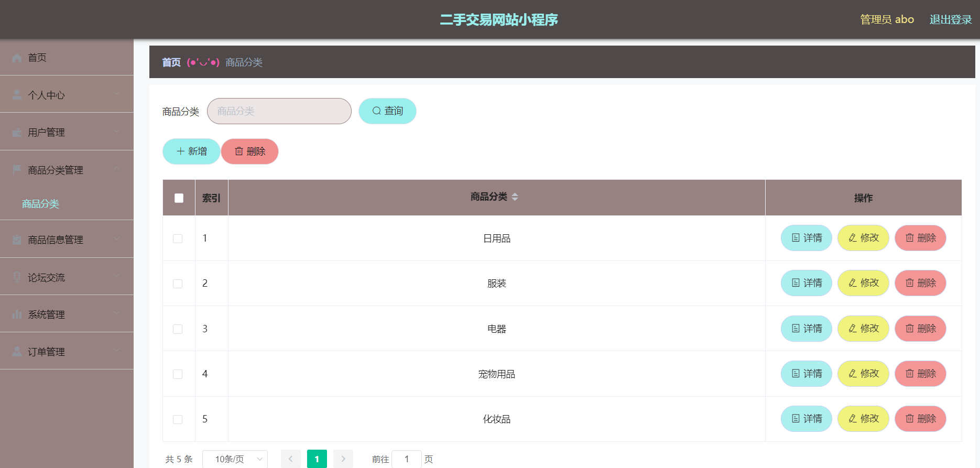Open the 商品分类 submenu item

pyautogui.click(x=40, y=204)
